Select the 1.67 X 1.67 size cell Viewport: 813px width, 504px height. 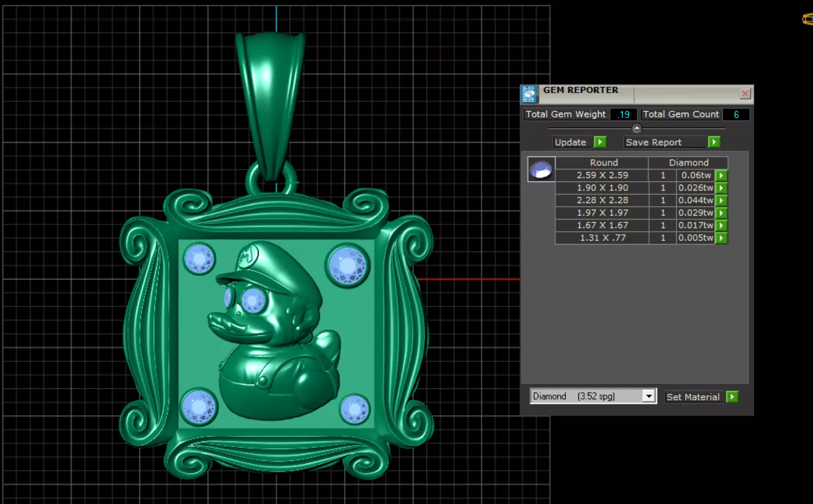coord(602,225)
